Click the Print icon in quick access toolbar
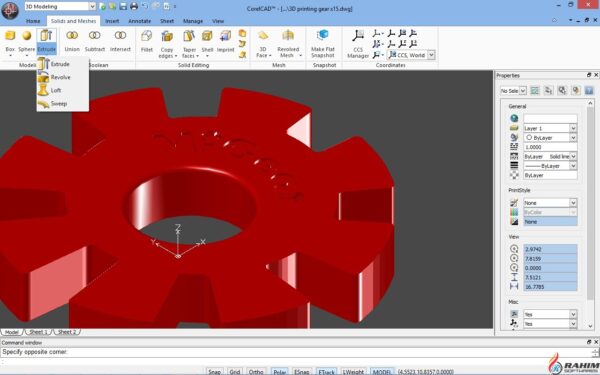This screenshot has height=375, width=600. pos(134,7)
